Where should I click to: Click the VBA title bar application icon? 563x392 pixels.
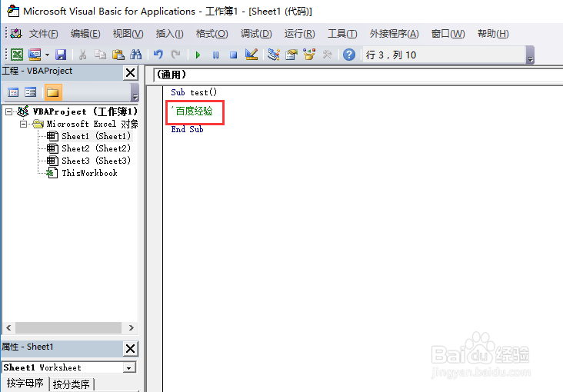click(x=13, y=11)
